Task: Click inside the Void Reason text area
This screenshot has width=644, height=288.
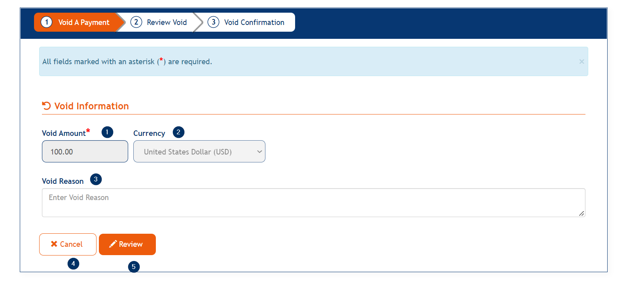Action: [x=313, y=202]
